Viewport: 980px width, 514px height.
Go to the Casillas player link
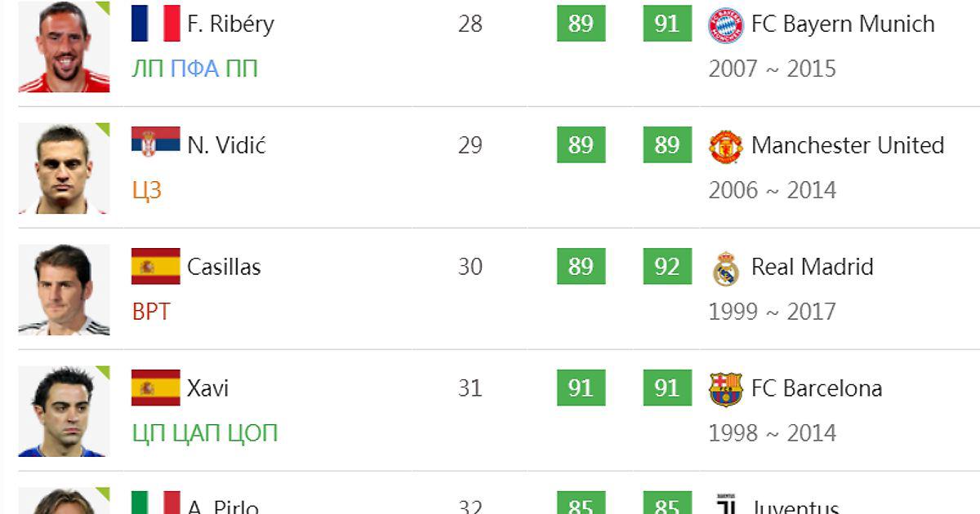(224, 267)
